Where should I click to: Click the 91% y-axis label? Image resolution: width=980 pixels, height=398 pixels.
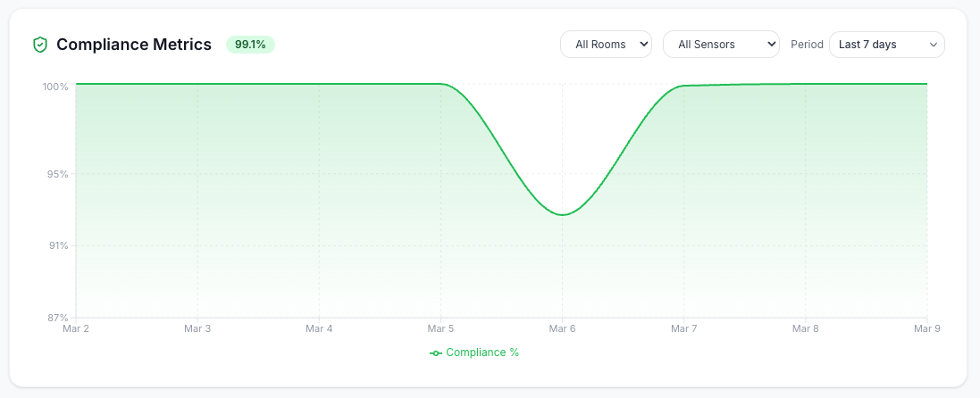(x=57, y=245)
